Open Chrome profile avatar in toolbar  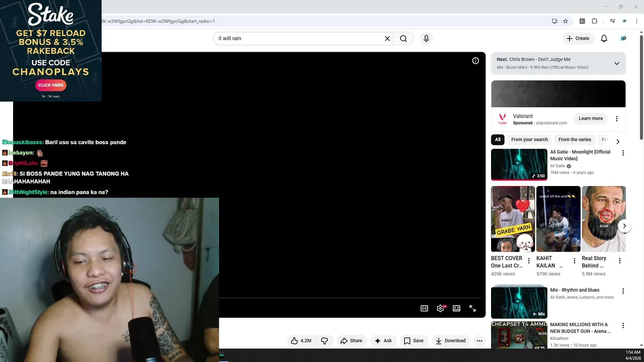point(624,21)
